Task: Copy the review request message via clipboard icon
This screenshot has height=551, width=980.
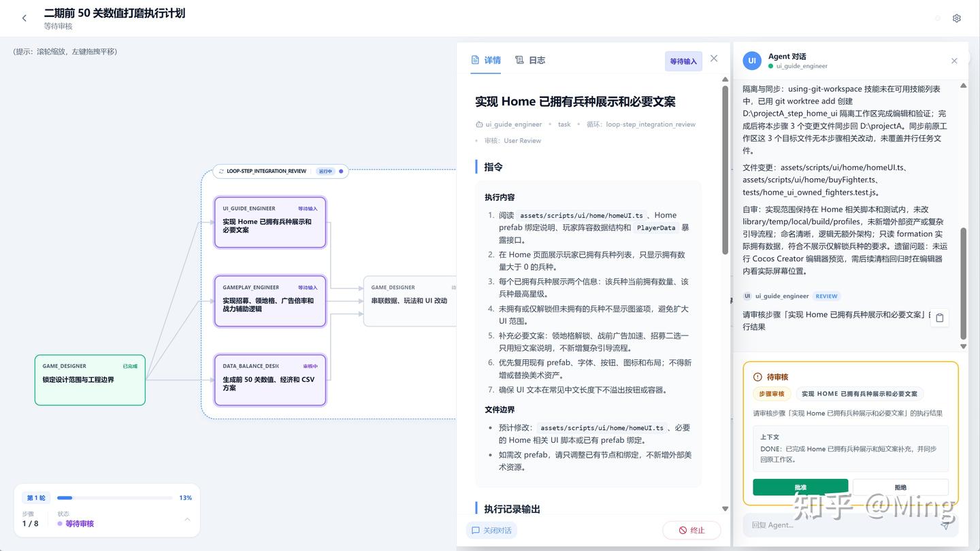Action: tap(940, 318)
